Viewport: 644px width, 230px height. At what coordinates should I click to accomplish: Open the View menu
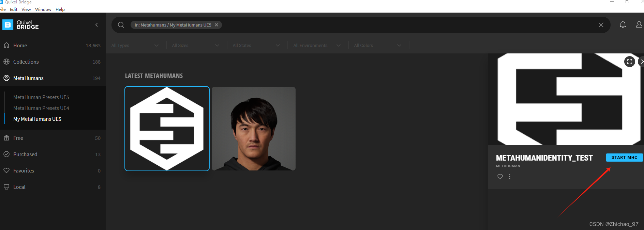[x=26, y=9]
